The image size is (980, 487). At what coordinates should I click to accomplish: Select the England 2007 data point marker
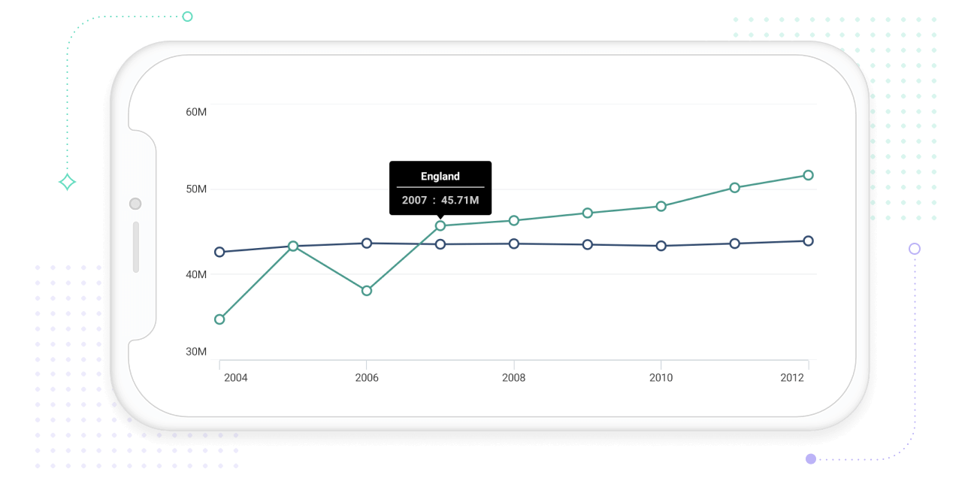pos(440,224)
